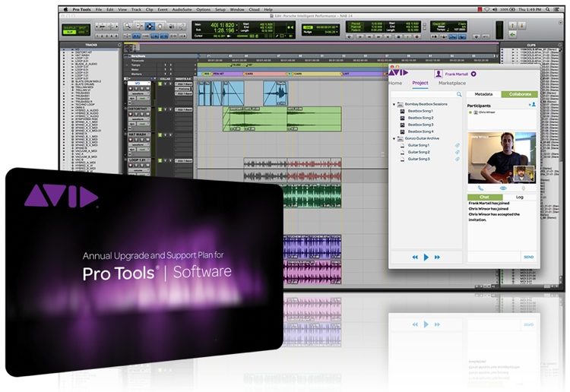Click the SEND button in chat
This screenshot has height=392, width=570.
click(x=528, y=257)
